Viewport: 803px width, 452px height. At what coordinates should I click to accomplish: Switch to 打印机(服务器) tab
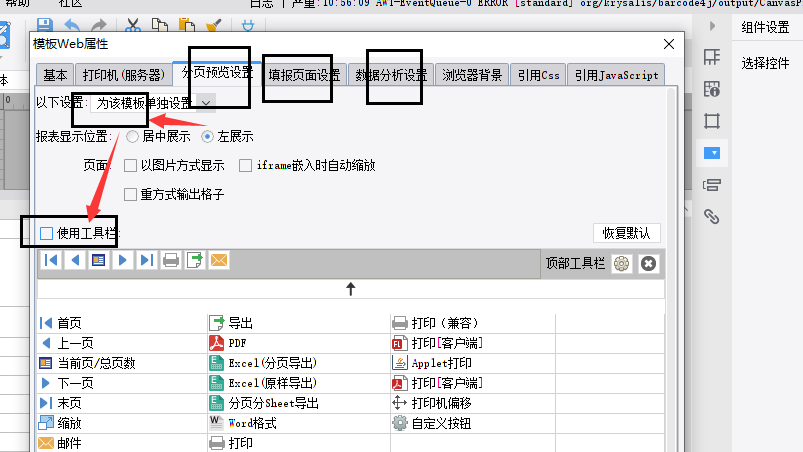point(123,75)
